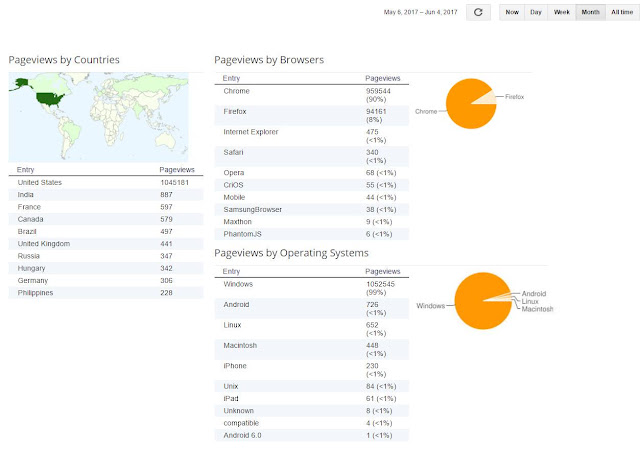This screenshot has width=640, height=449.
Task: Select the Internet Explorer browser row
Action: pos(311,136)
